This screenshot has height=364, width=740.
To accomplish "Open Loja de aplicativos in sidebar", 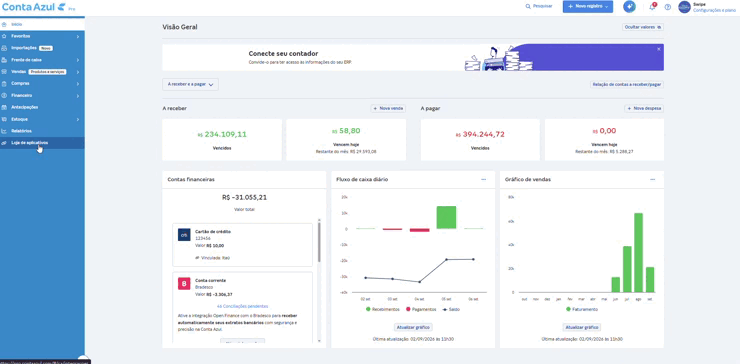I will coord(42,143).
